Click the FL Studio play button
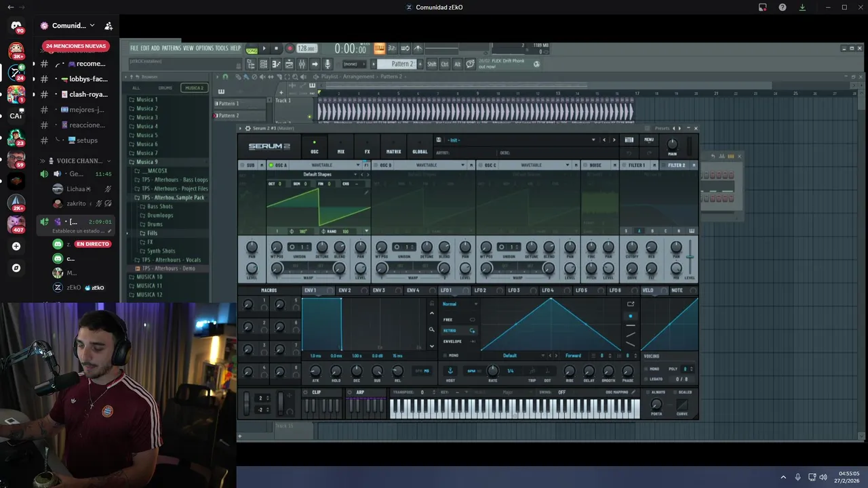This screenshot has height=488, width=868. (x=264, y=49)
